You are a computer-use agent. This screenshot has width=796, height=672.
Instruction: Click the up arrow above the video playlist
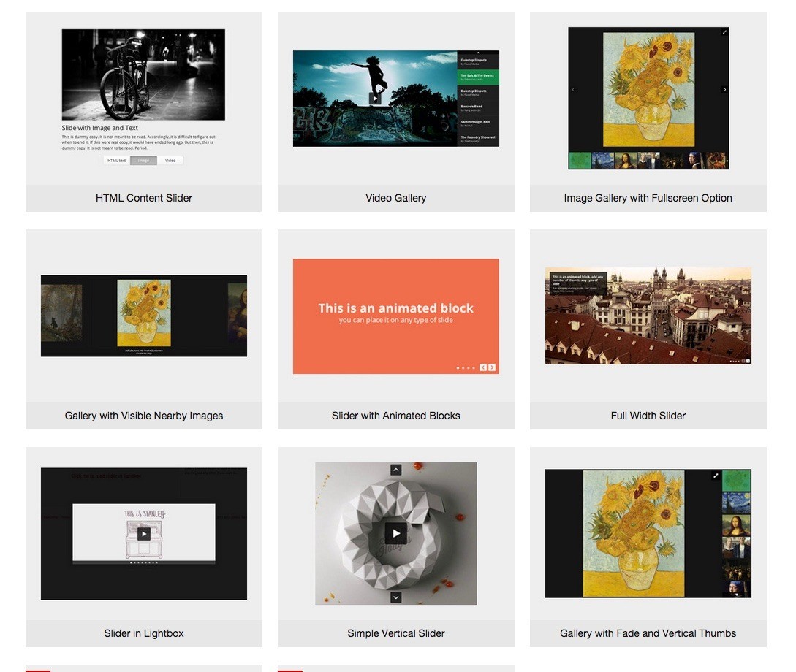(478, 53)
